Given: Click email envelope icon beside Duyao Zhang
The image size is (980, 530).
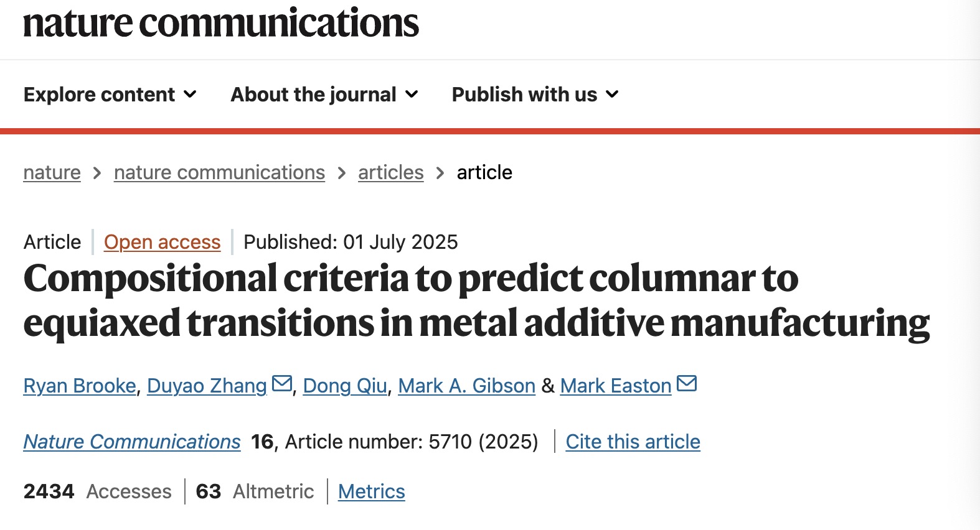Looking at the screenshot, I should point(282,384).
